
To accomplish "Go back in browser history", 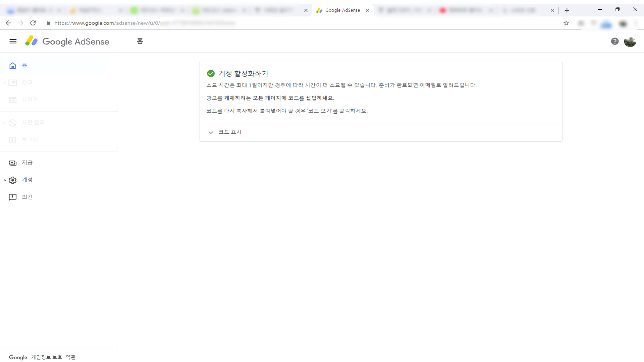I will coord(8,23).
